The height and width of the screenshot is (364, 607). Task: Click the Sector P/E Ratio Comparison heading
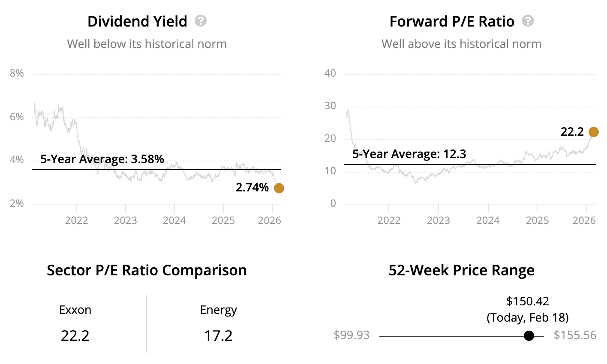pos(147,271)
